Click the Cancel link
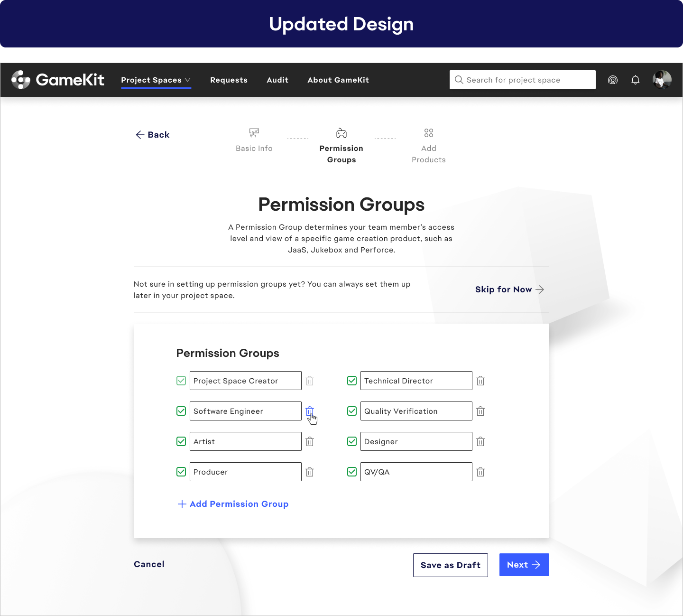The height and width of the screenshot is (616, 683). (149, 564)
